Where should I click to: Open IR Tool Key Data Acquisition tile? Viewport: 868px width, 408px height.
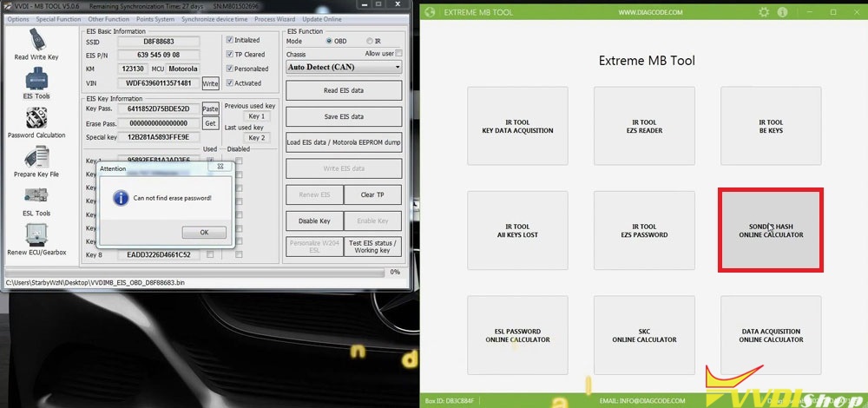point(517,126)
